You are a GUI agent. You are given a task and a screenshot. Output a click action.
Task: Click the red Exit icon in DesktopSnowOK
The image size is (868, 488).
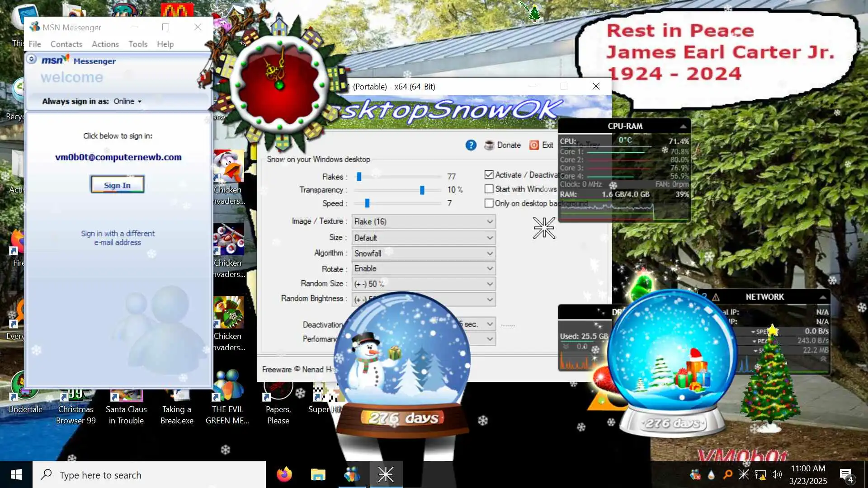coord(534,145)
